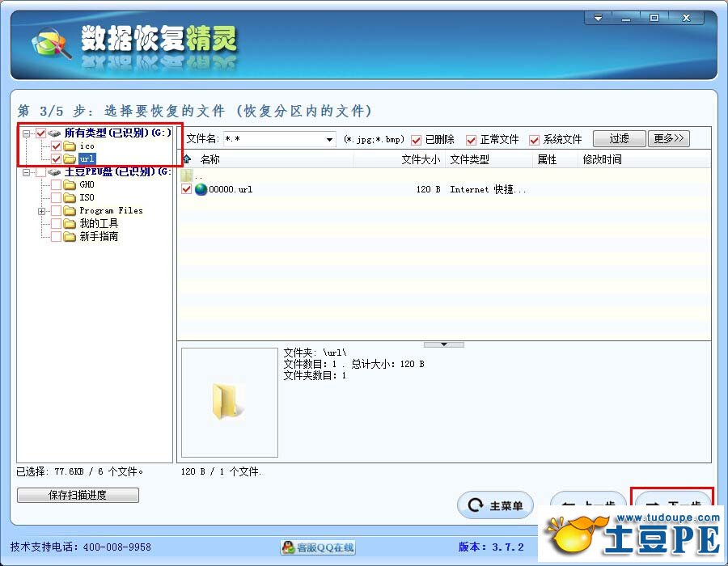This screenshot has height=566, width=728.
Task: Open the 文件名 pattern dropdown
Action: 329,140
